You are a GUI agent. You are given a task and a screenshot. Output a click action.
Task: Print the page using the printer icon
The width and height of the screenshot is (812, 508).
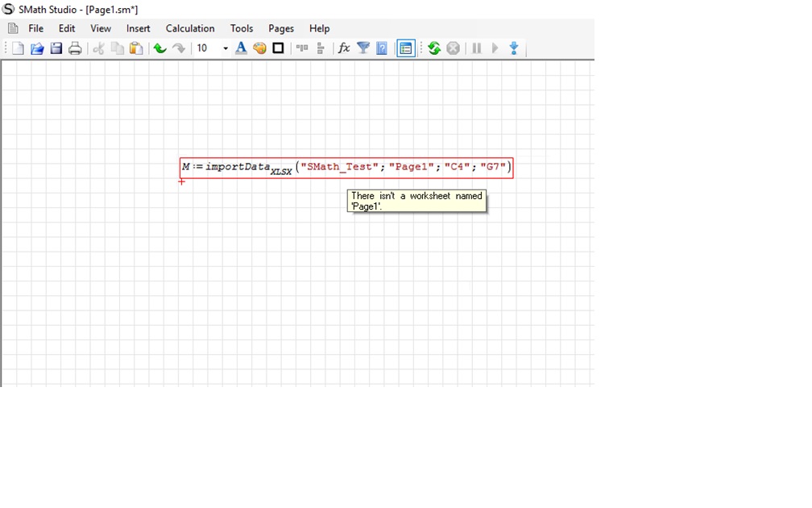[75, 48]
